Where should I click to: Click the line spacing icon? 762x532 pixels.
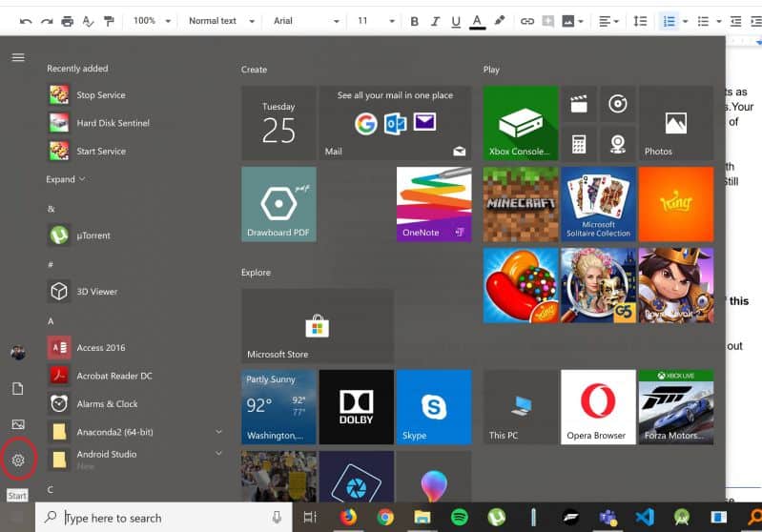coord(640,21)
